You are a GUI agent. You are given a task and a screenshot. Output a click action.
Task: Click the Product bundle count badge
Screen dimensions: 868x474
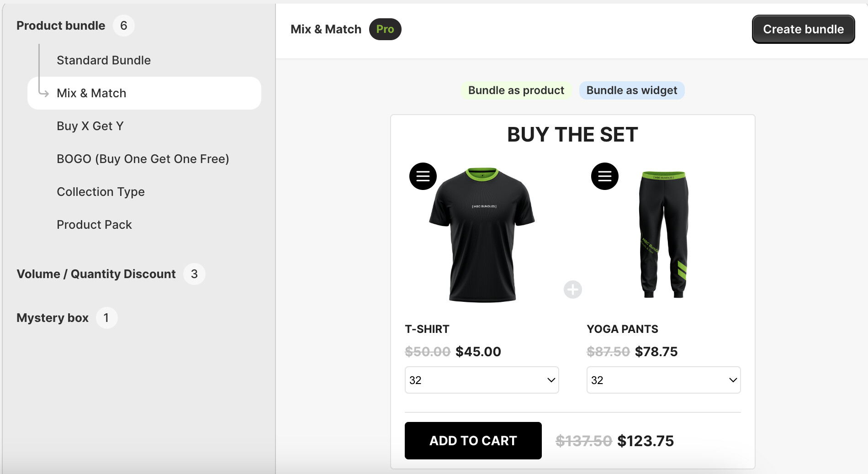pos(123,26)
